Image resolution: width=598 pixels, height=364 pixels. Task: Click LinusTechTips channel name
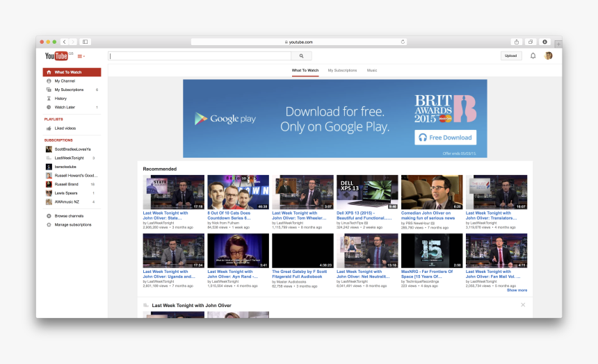[x=352, y=223]
